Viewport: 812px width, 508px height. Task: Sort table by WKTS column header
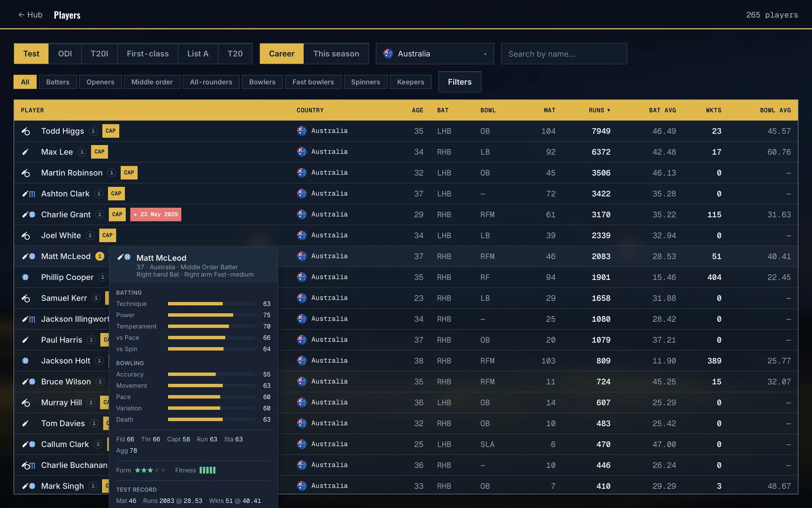713,110
